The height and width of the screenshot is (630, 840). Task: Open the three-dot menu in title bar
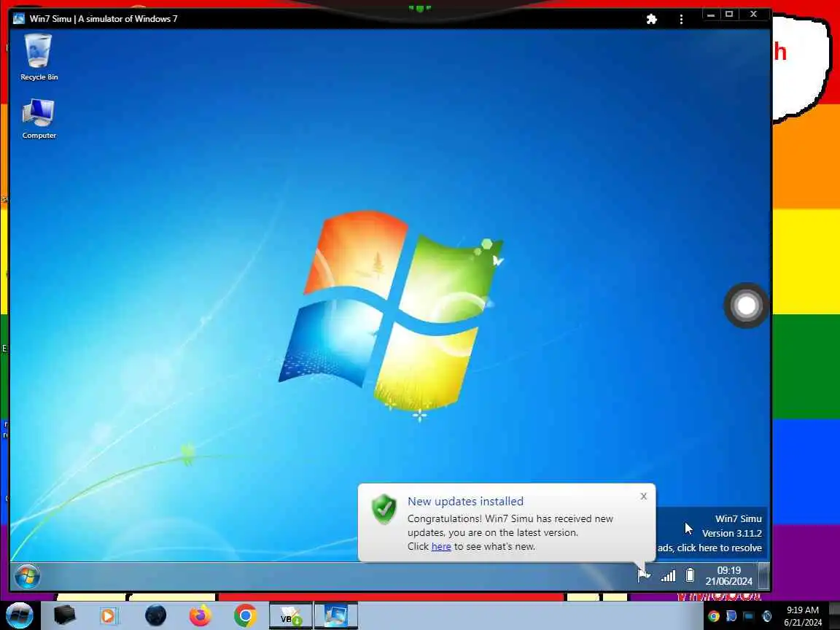coord(681,19)
